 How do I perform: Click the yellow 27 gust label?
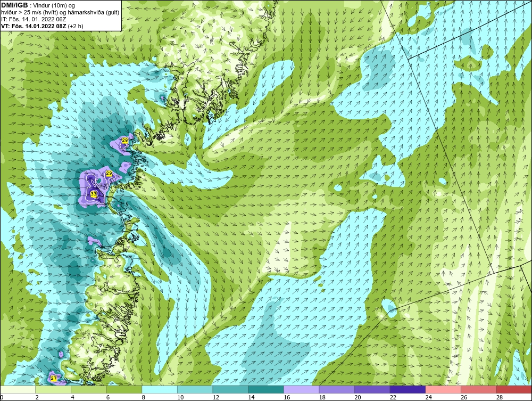pyautogui.click(x=54, y=378)
